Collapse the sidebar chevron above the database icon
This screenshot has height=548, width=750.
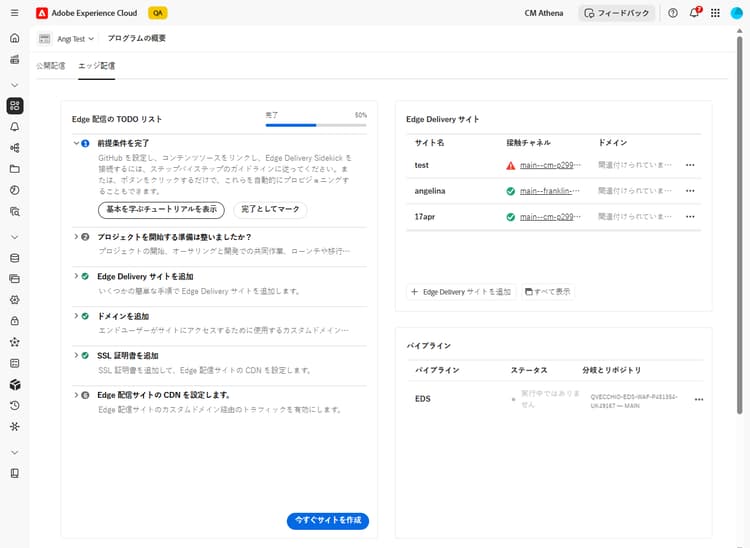15,237
